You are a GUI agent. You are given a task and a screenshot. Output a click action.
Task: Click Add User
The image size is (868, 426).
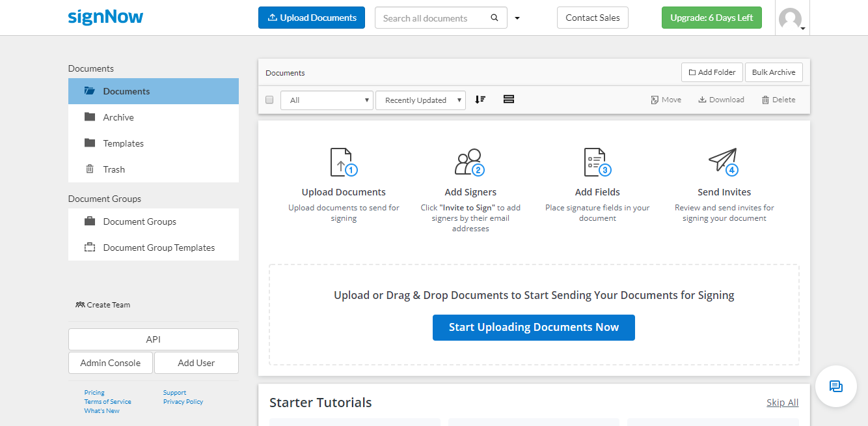[x=197, y=363]
